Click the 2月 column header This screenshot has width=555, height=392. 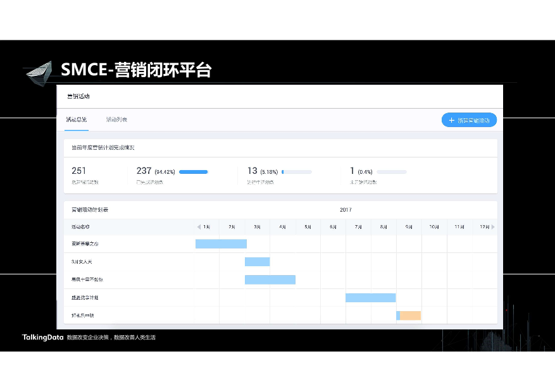coord(232,227)
